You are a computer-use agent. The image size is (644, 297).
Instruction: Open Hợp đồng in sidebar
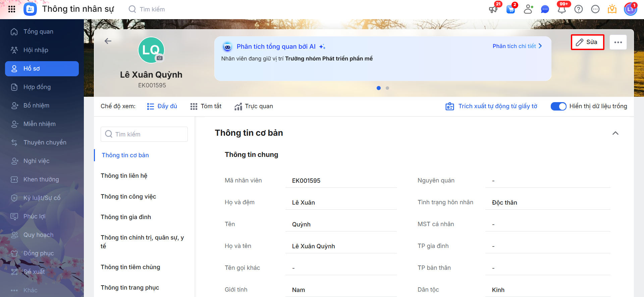[42, 87]
